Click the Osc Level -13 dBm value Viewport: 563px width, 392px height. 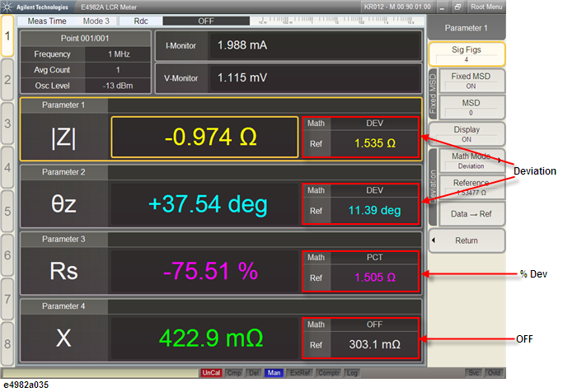point(118,86)
